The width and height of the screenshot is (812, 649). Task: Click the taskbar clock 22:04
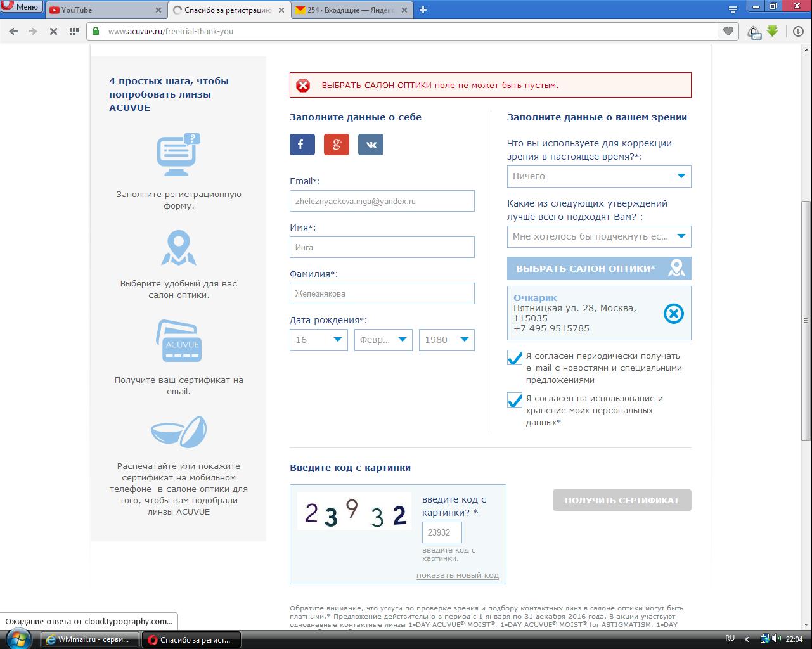click(794, 639)
